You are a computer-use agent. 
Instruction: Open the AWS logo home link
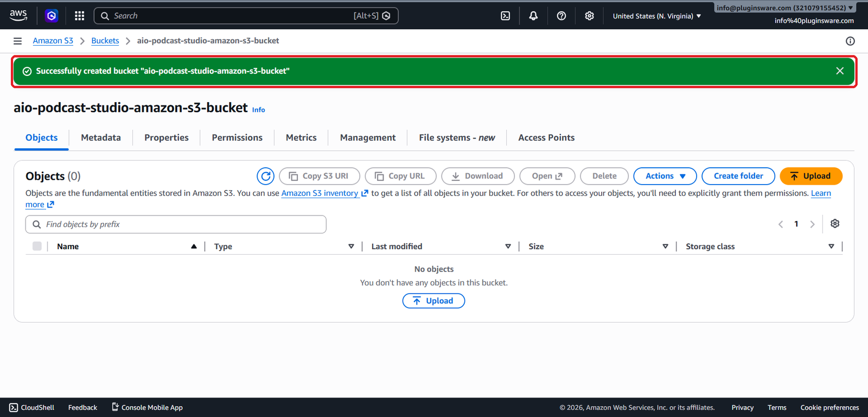point(18,16)
